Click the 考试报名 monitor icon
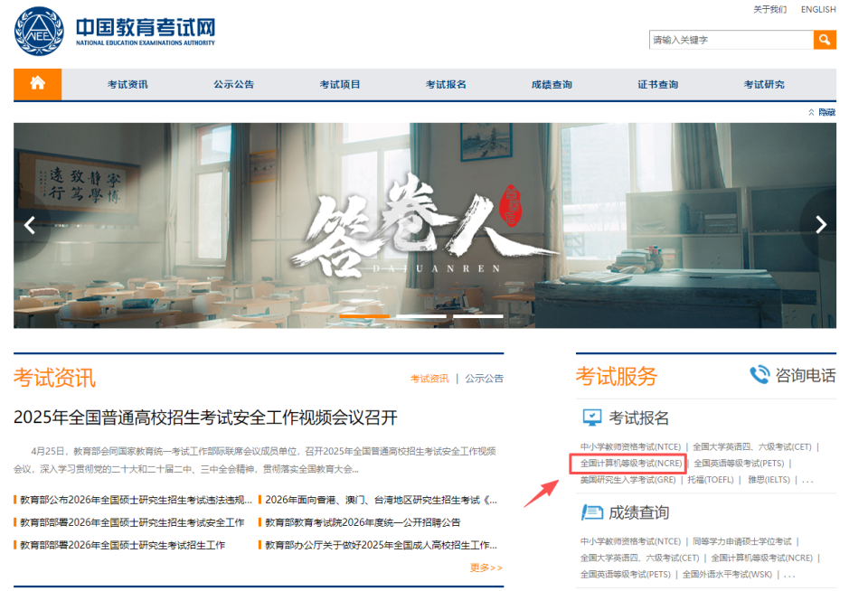 pos(591,417)
